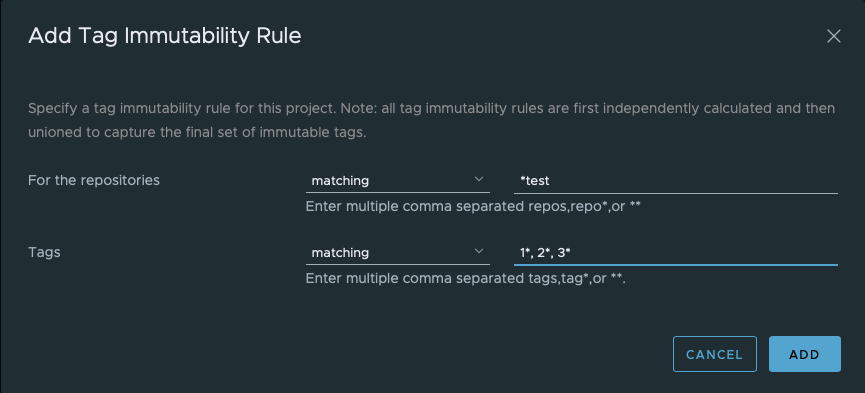The height and width of the screenshot is (393, 865).
Task: Click the Add Tag Immutability Rule title
Action: (x=164, y=36)
